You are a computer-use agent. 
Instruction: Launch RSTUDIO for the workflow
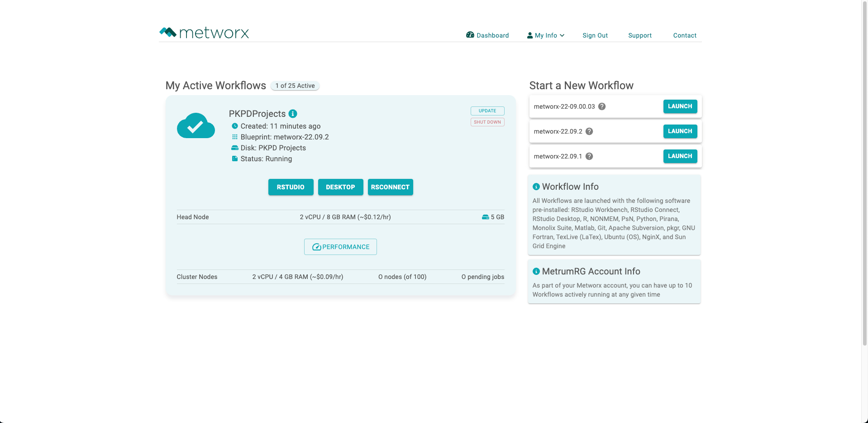point(291,187)
